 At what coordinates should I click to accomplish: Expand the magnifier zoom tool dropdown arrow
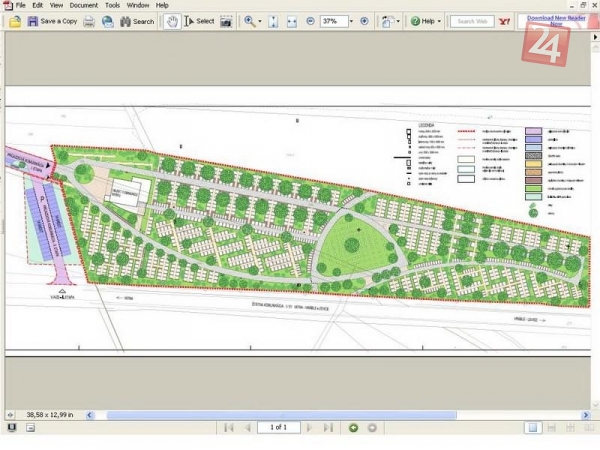coord(261,21)
